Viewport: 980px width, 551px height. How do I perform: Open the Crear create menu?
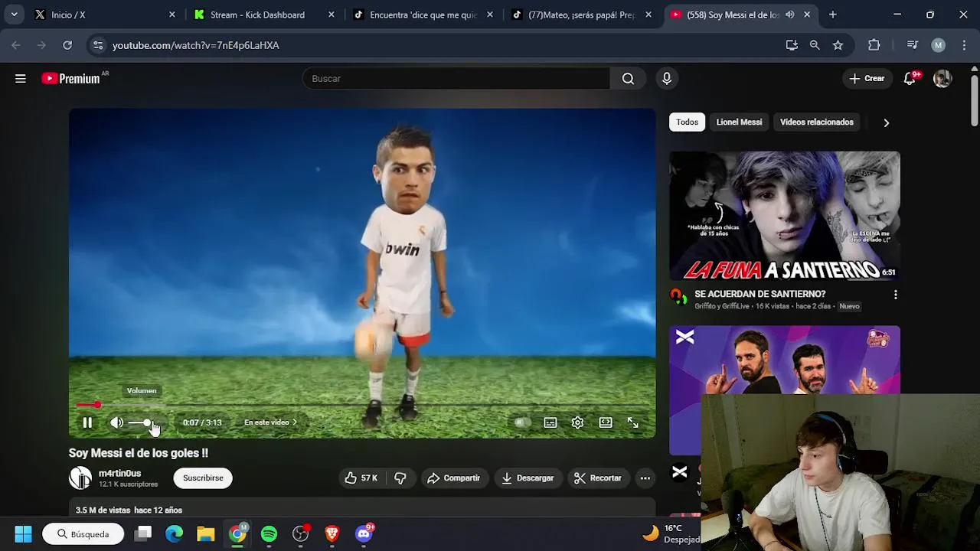[x=867, y=78]
